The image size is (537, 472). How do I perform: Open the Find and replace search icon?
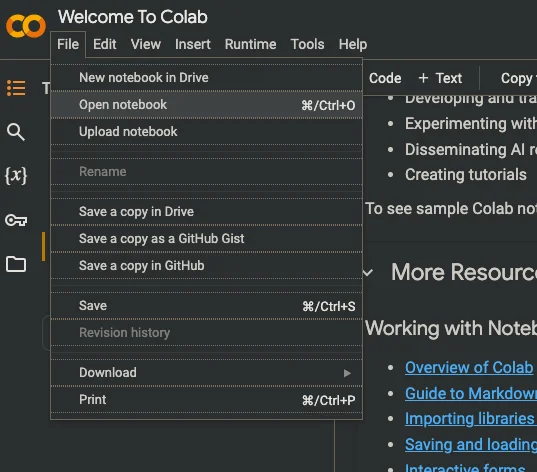pos(16,132)
